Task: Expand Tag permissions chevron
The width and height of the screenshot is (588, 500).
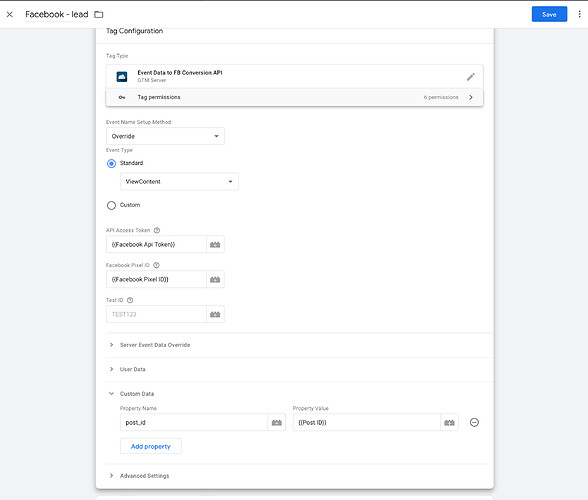Action: [471, 97]
